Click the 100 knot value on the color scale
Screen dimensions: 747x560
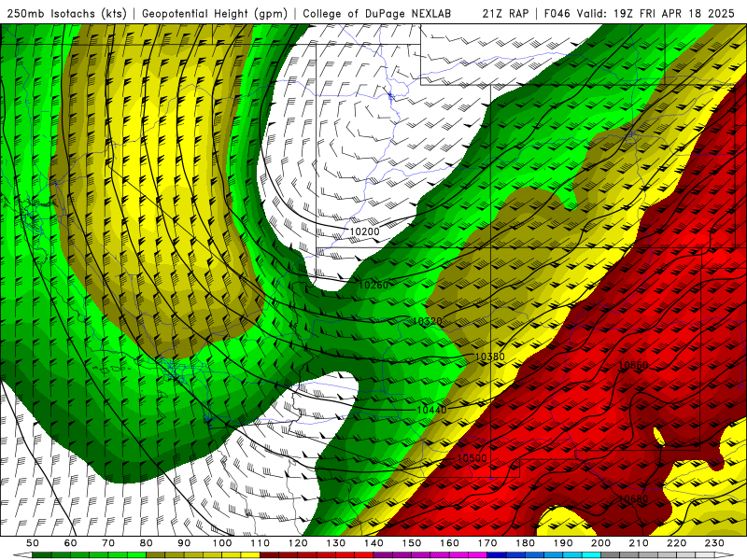[x=222, y=543]
